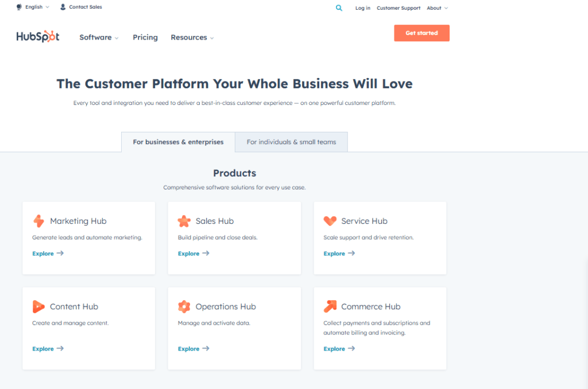Click "Scale support and drive retention." text
The height and width of the screenshot is (389, 588).
pyautogui.click(x=369, y=238)
